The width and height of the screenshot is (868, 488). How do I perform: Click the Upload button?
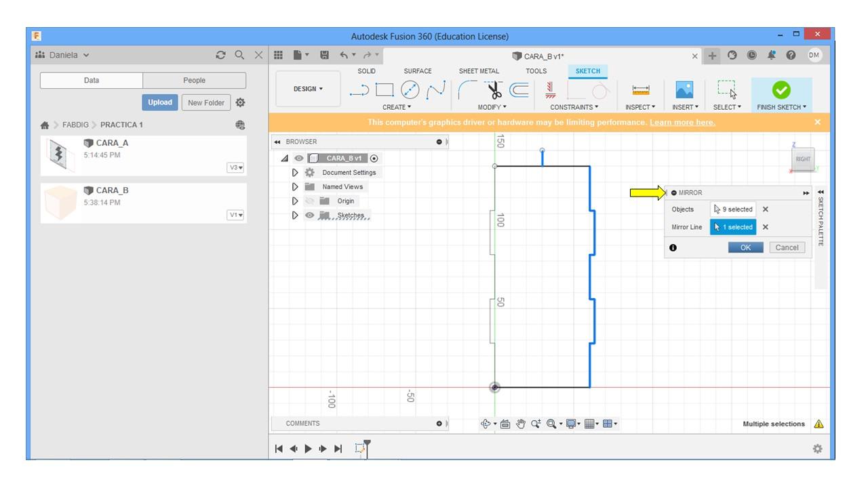pyautogui.click(x=160, y=102)
